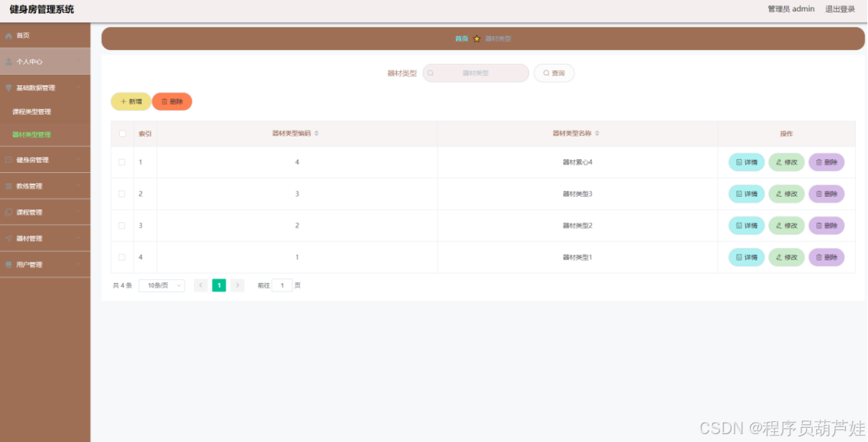Image resolution: width=868 pixels, height=442 pixels.
Task: Click 修改 for 器材类型3
Action: [787, 194]
